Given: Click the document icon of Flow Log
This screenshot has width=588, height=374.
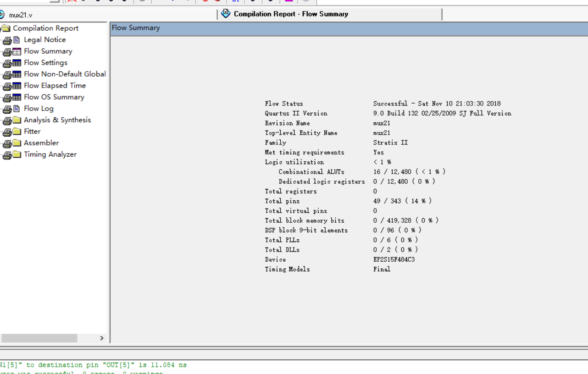Looking at the screenshot, I should point(17,109).
